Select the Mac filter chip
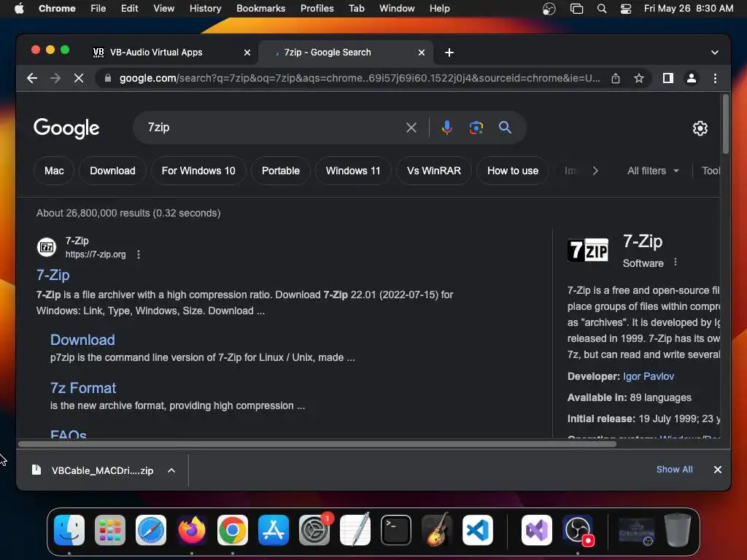Screen dimensions: 747x560 [x=54, y=171]
